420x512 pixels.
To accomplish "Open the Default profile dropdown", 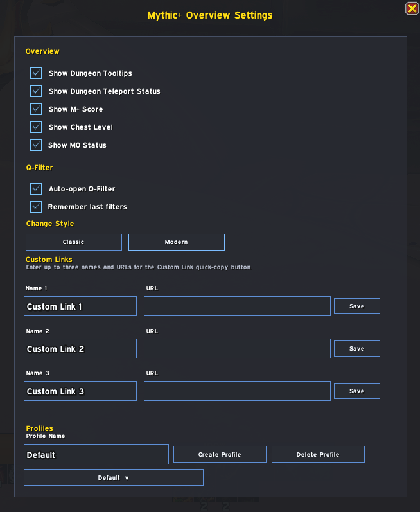I will pos(114,477).
